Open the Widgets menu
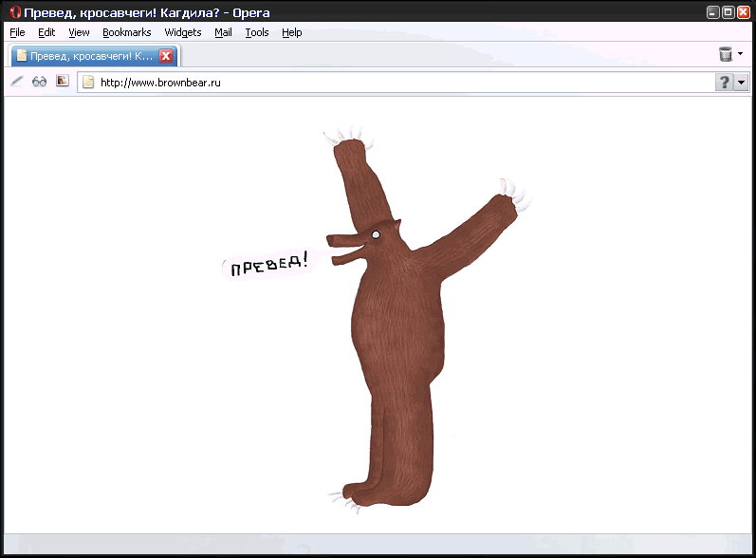756x558 pixels. (183, 32)
